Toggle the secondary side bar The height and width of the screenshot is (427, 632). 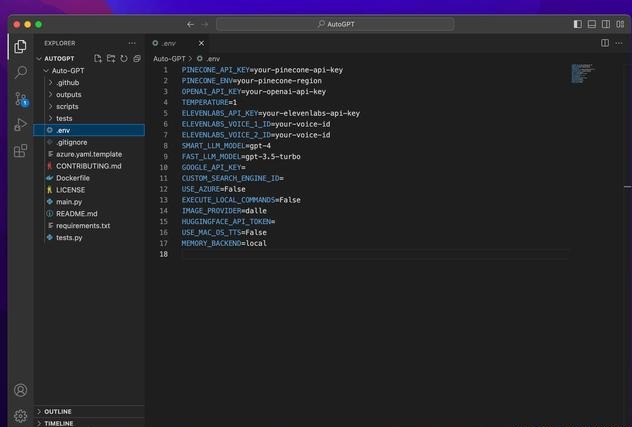pos(606,24)
